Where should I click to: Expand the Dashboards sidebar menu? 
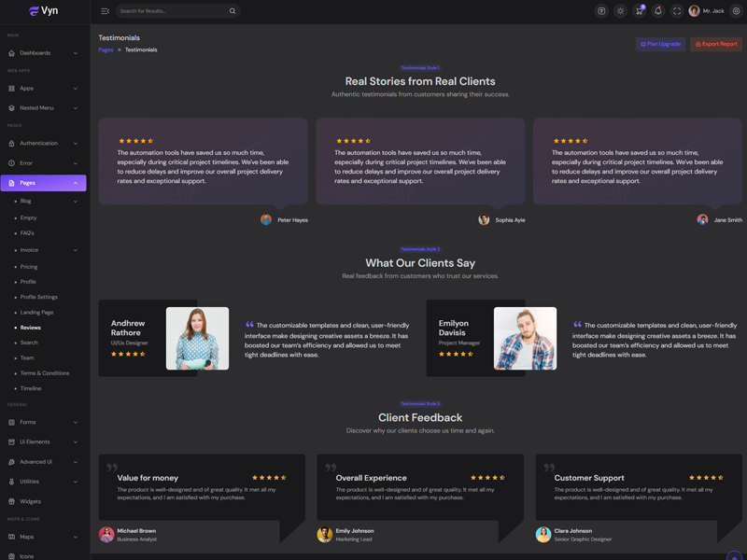click(43, 53)
